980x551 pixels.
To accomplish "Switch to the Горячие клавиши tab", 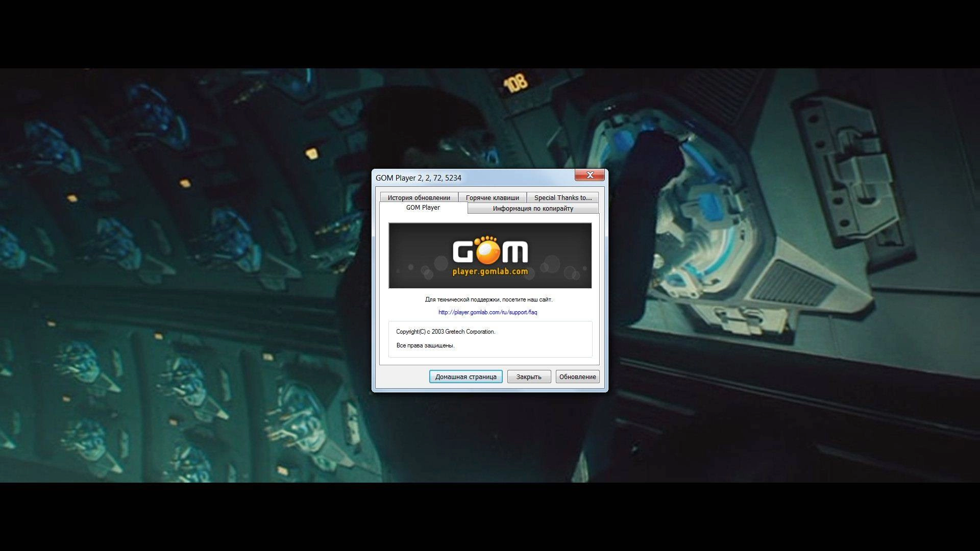I will point(492,197).
